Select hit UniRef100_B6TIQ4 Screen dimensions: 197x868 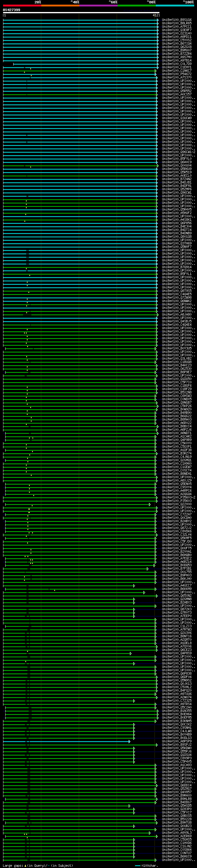[x=177, y=43]
